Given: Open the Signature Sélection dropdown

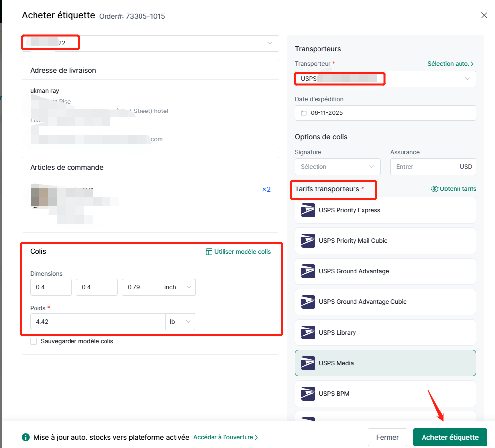Looking at the screenshot, I should tap(337, 166).
